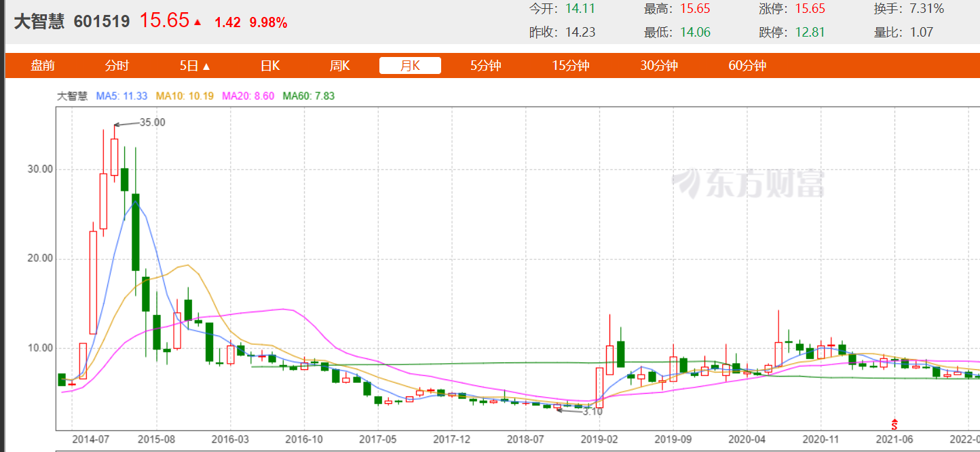Click the 量比 volume ratio value 1.07
The width and height of the screenshot is (980, 452).
point(922,32)
